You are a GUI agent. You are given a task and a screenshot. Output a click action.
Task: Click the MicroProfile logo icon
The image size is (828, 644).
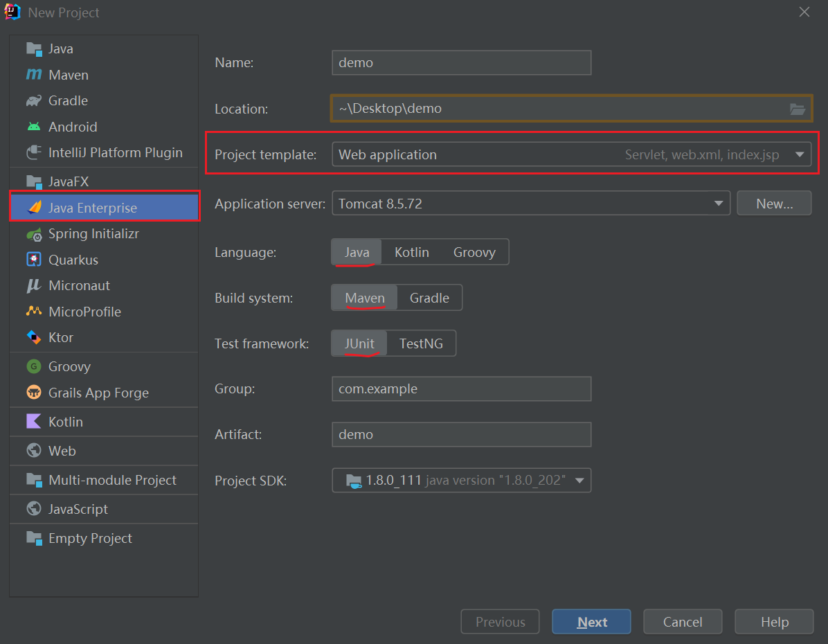tap(34, 311)
